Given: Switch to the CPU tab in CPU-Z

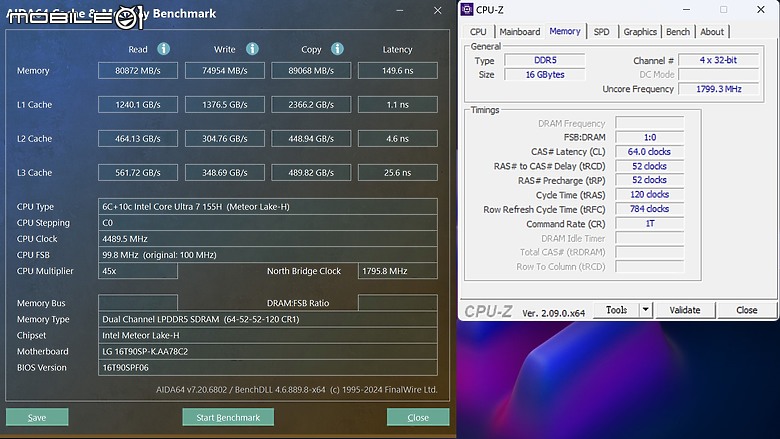Looking at the screenshot, I should pyautogui.click(x=478, y=32).
